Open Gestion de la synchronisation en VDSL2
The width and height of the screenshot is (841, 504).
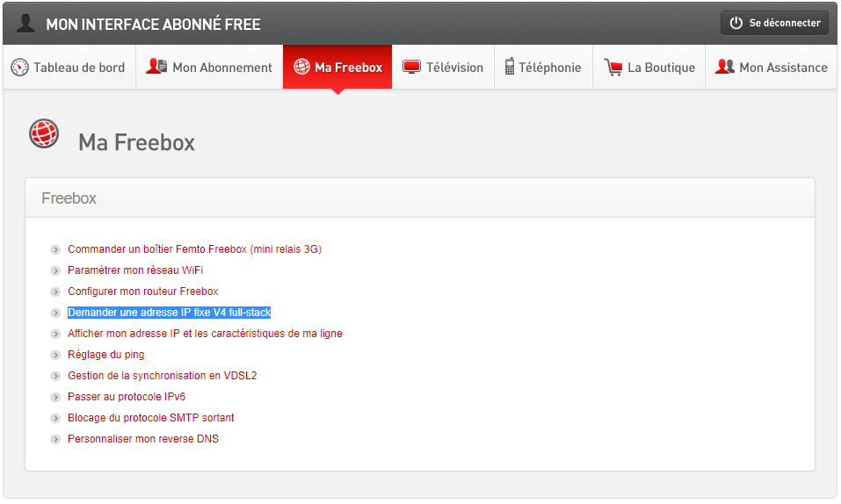(x=162, y=376)
